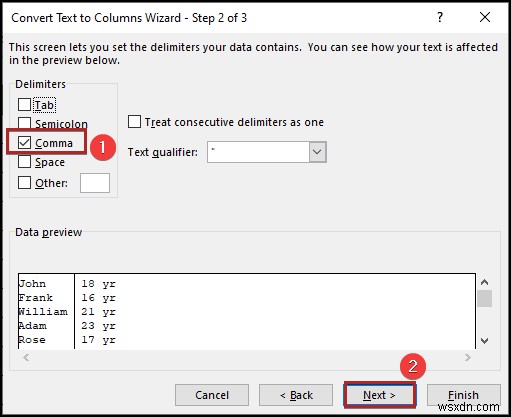Close the Text to Columns wizard

click(485, 17)
